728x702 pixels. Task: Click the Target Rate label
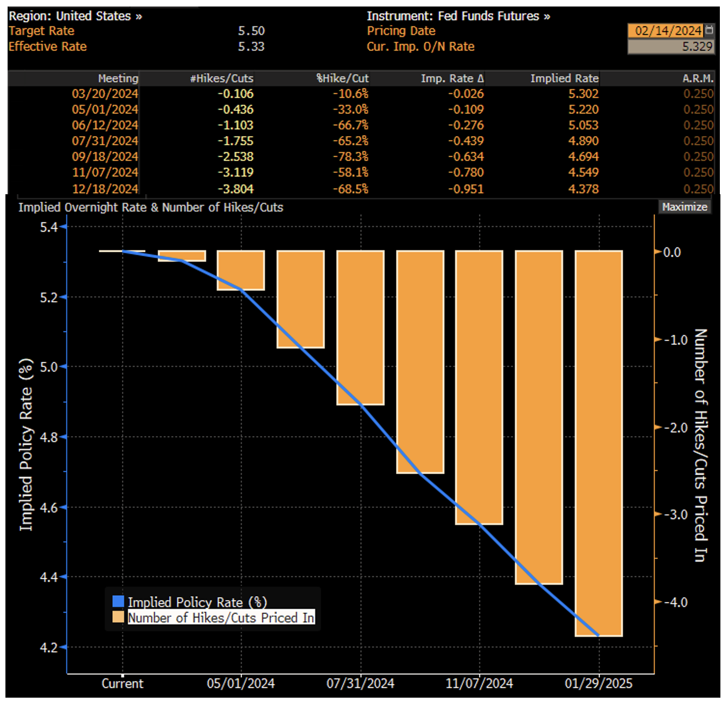point(41,31)
